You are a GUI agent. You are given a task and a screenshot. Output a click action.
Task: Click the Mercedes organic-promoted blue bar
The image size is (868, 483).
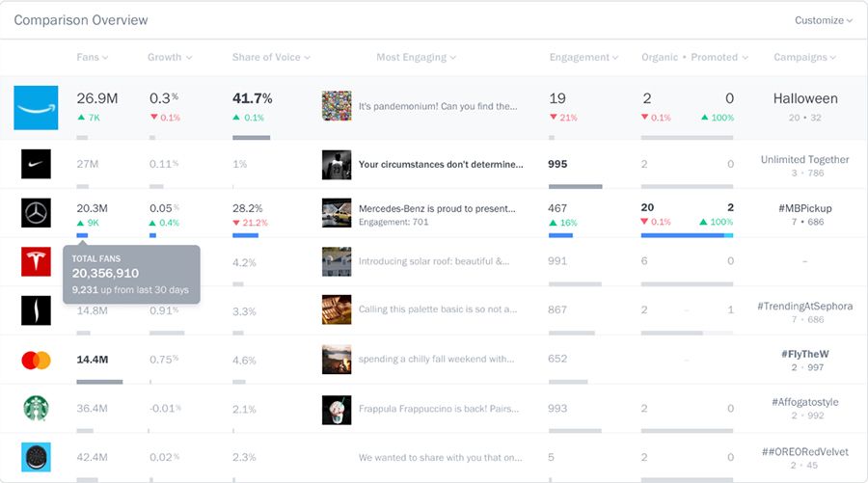(682, 235)
